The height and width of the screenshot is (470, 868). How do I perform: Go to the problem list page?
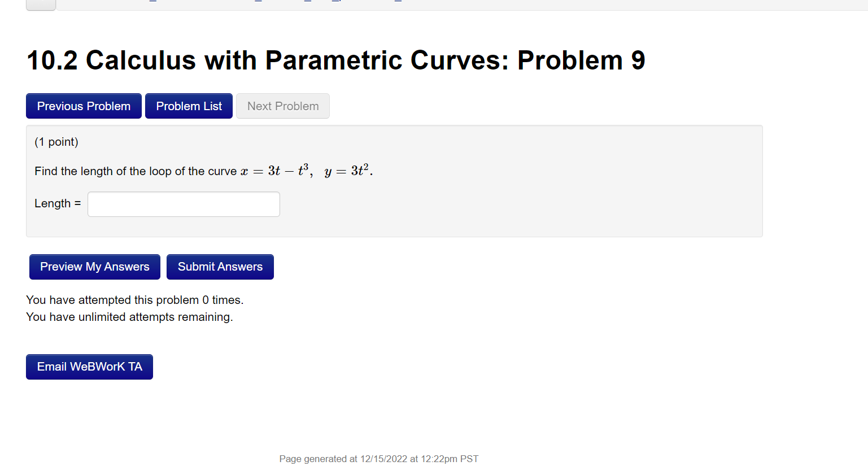click(189, 106)
